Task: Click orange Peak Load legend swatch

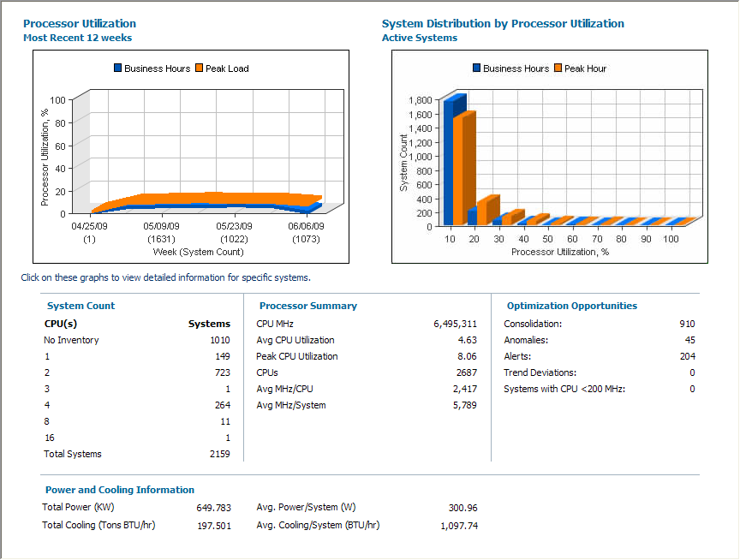Action: 200,68
